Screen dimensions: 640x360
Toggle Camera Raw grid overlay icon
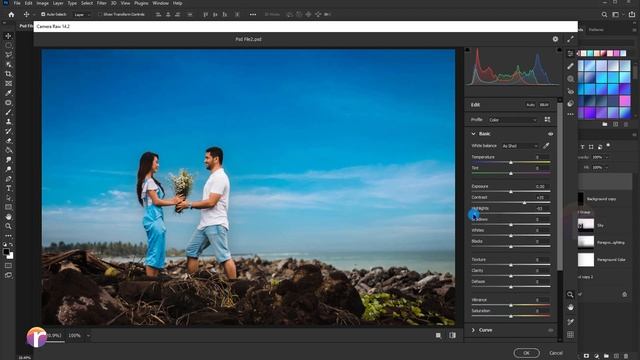click(570, 335)
